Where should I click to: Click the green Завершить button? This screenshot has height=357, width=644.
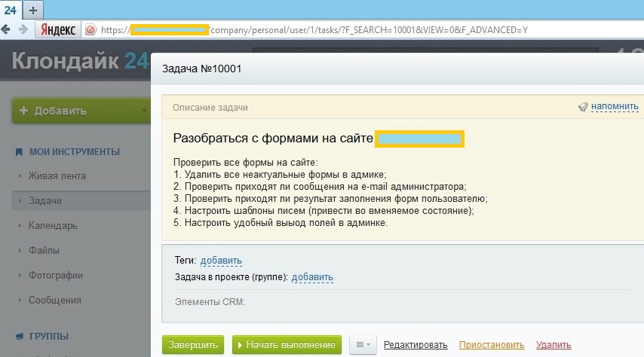193,345
